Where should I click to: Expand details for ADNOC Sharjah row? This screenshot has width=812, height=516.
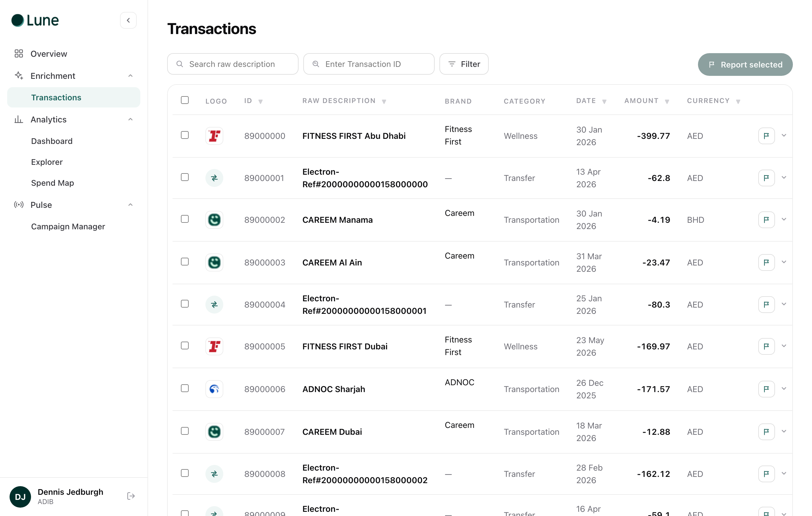pos(784,388)
